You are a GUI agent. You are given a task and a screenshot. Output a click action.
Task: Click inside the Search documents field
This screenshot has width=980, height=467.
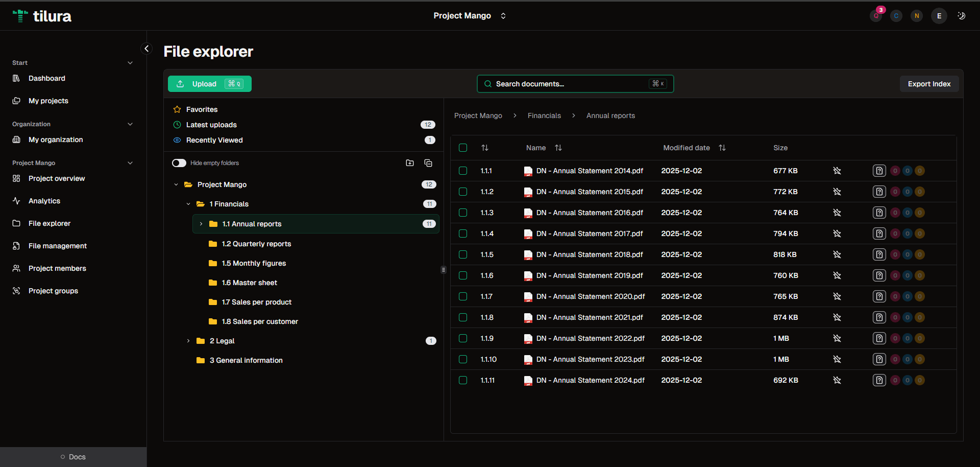click(561, 84)
